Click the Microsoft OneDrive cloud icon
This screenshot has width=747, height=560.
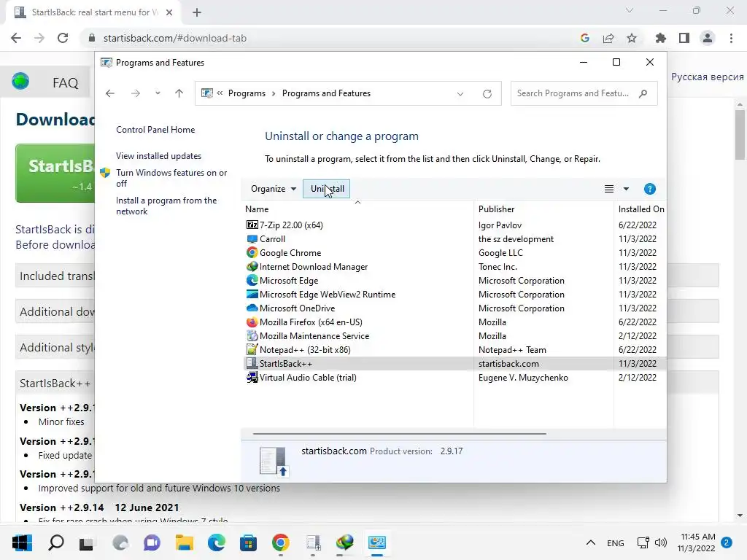pyautogui.click(x=252, y=308)
